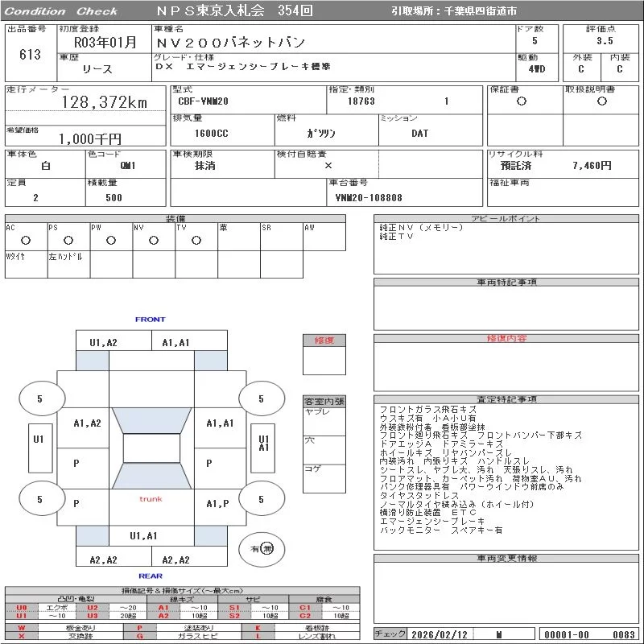Viewport: 644px width, 644px height.
Task: Click the check date 2026/02/12
Action: [440, 634]
